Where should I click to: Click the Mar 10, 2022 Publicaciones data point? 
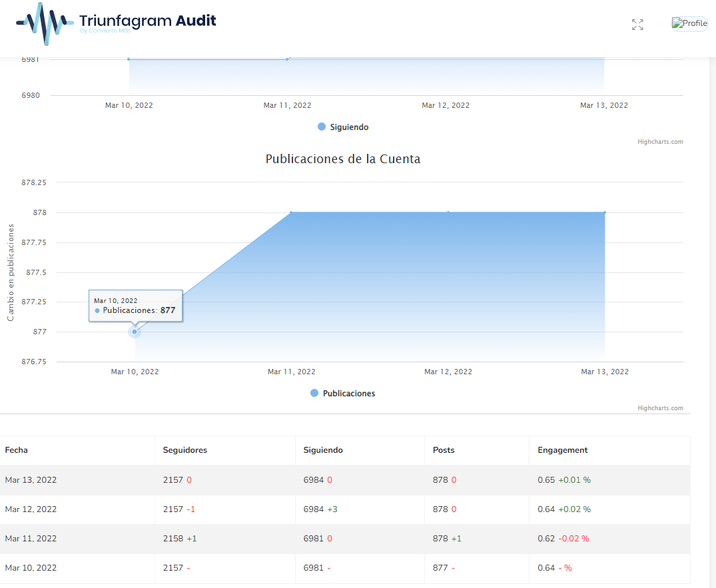pos(135,332)
